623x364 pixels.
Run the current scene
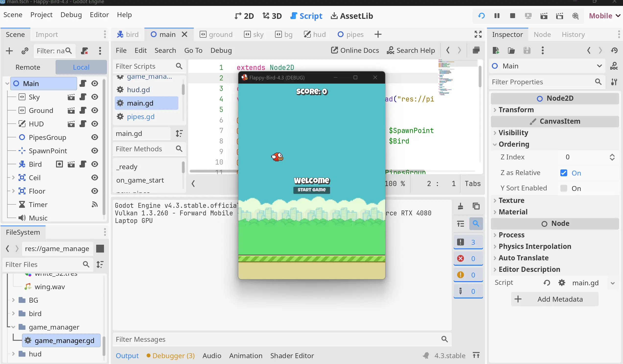point(544,16)
